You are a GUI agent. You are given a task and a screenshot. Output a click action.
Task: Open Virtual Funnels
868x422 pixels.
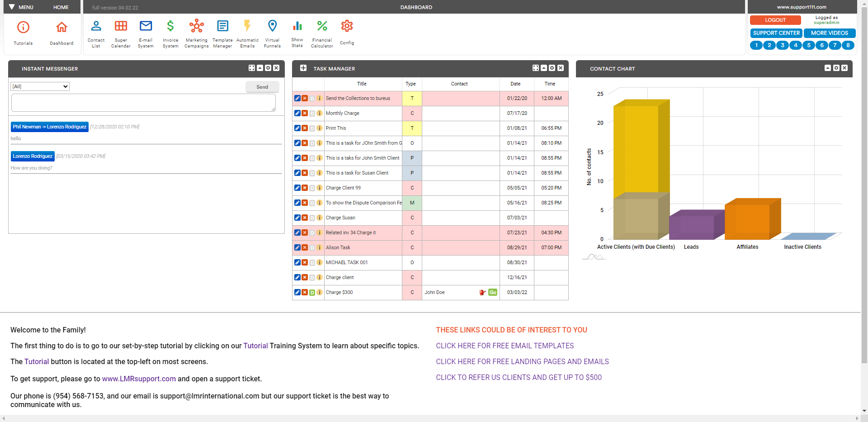pos(272,34)
